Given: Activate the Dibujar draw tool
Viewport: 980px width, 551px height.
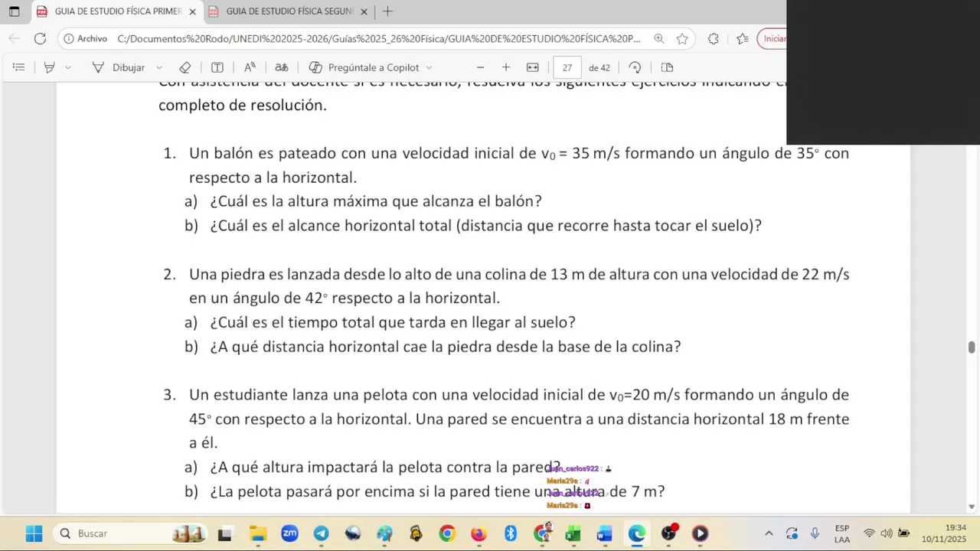Looking at the screenshot, I should (119, 67).
